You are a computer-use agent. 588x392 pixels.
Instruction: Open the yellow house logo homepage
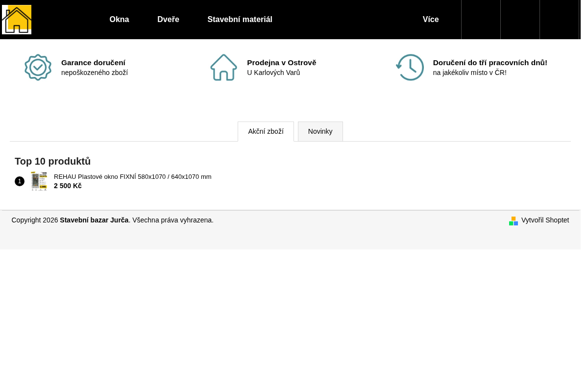(17, 20)
